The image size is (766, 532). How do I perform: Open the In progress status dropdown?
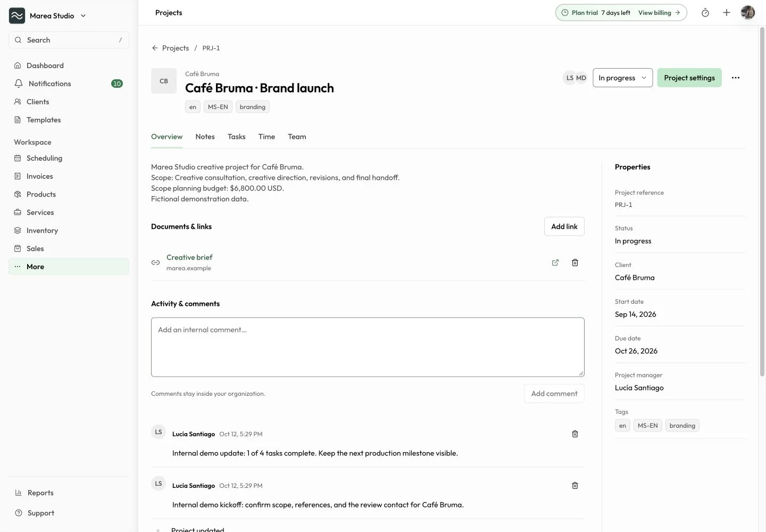(x=622, y=78)
